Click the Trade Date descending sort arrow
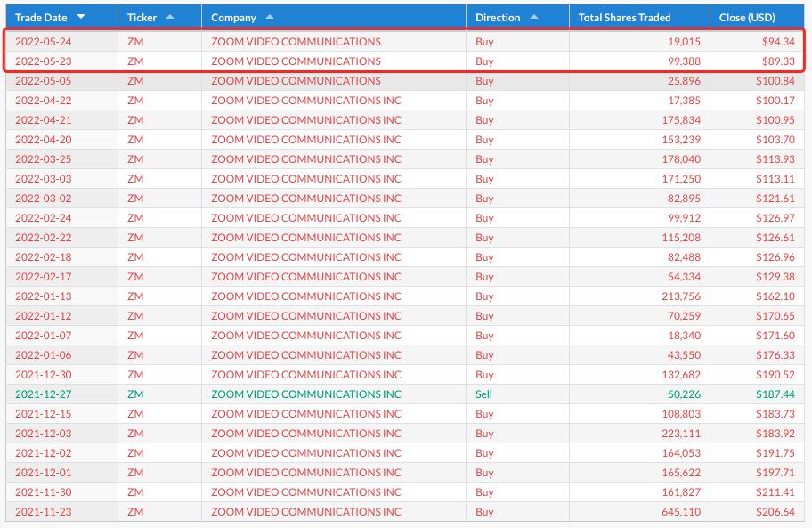 pyautogui.click(x=81, y=17)
